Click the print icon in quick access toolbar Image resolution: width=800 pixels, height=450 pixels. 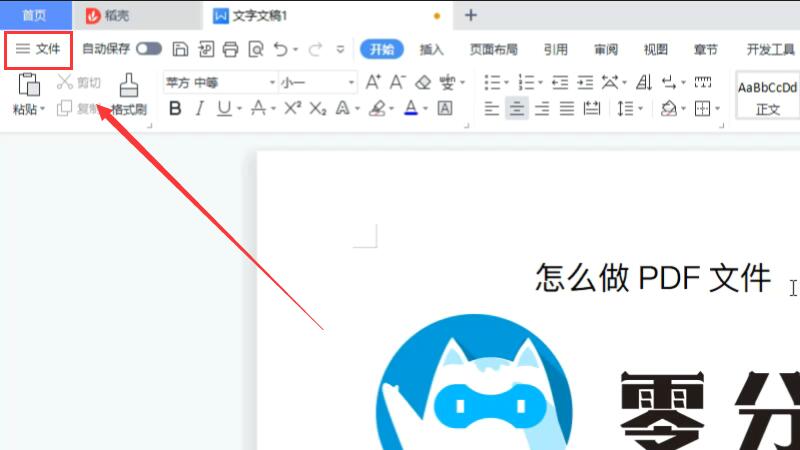[230, 48]
